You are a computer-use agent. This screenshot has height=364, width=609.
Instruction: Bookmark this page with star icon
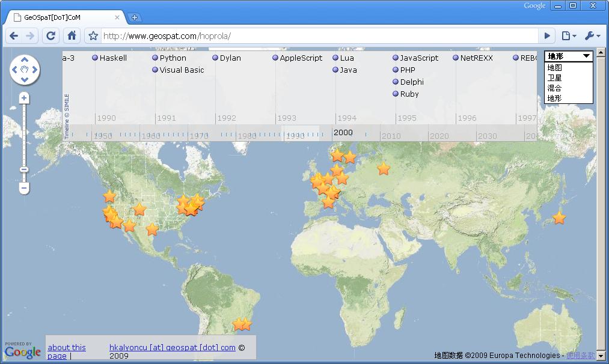[x=93, y=36]
